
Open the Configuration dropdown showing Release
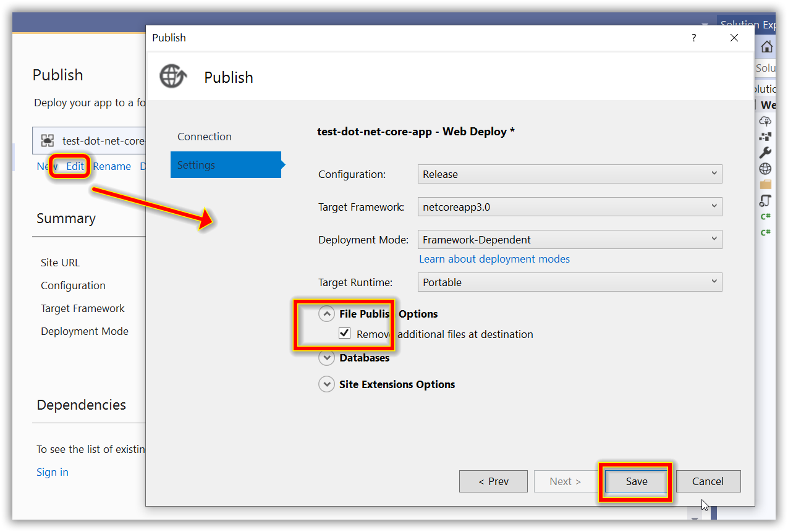click(x=570, y=174)
